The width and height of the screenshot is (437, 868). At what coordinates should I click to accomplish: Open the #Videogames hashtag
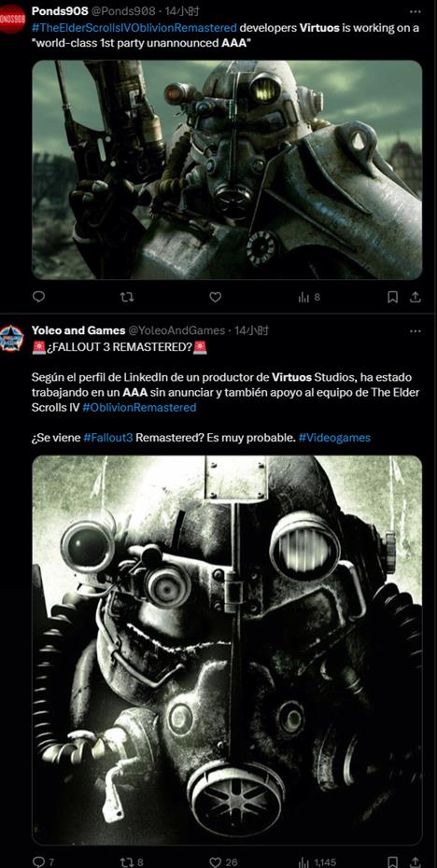tap(334, 438)
